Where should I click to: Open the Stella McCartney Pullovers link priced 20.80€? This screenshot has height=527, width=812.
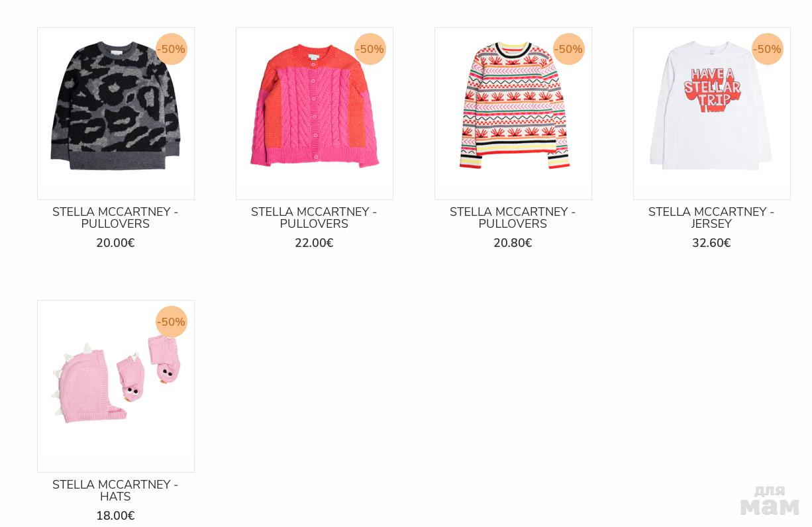coord(513,218)
